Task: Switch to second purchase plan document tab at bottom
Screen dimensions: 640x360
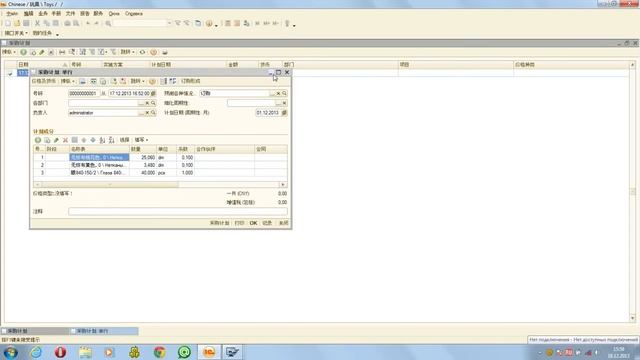Action: click(104, 331)
